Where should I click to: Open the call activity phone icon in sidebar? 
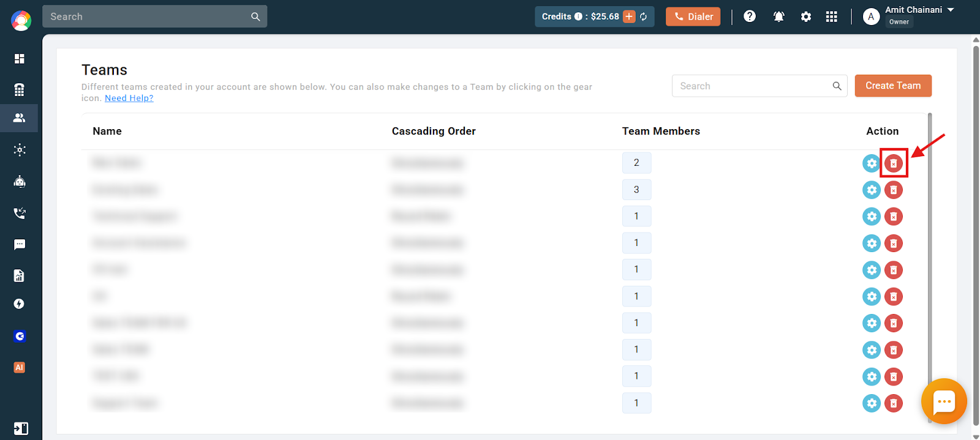click(x=20, y=213)
